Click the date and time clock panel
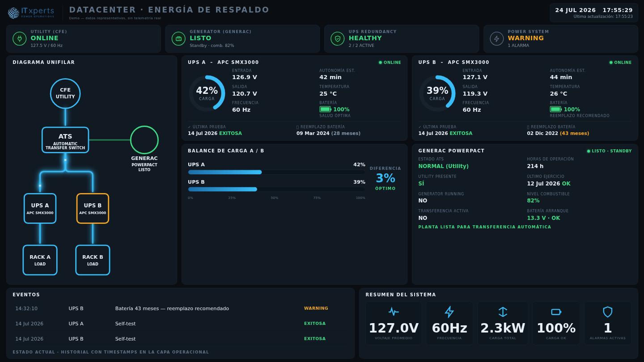The image size is (644, 362). pyautogui.click(x=594, y=13)
